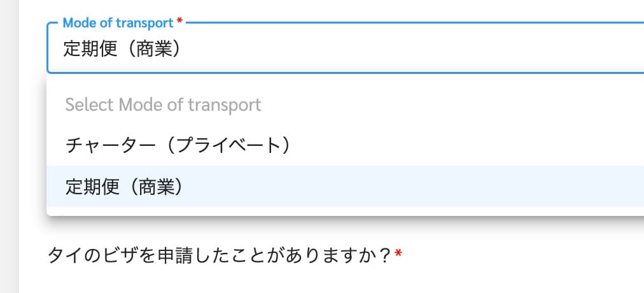
Task: Click the gray page margin on the left
Action: (x=9, y=146)
